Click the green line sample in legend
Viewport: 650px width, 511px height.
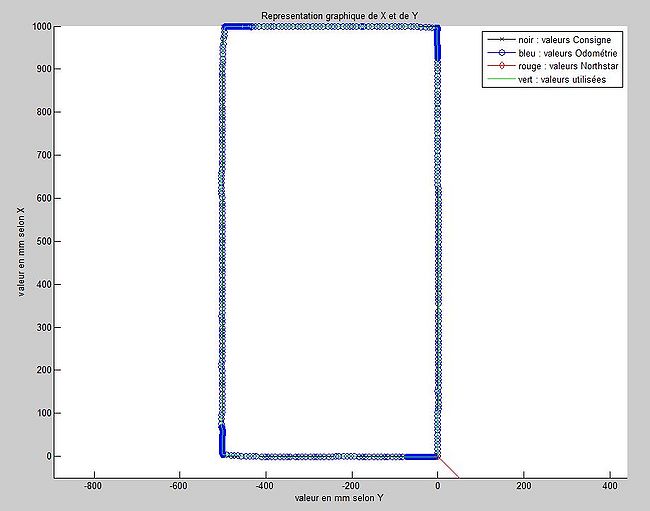click(496, 79)
